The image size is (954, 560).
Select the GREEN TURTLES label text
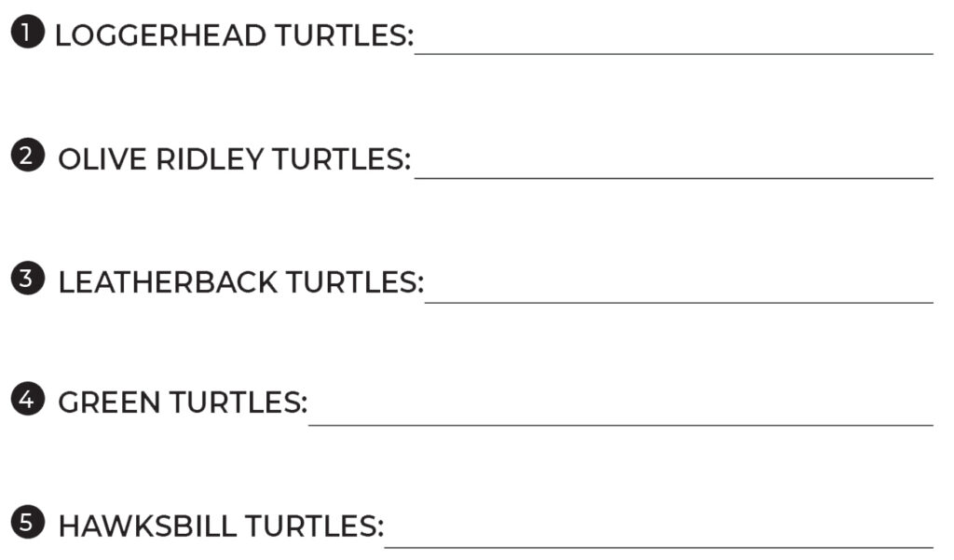[183, 403]
